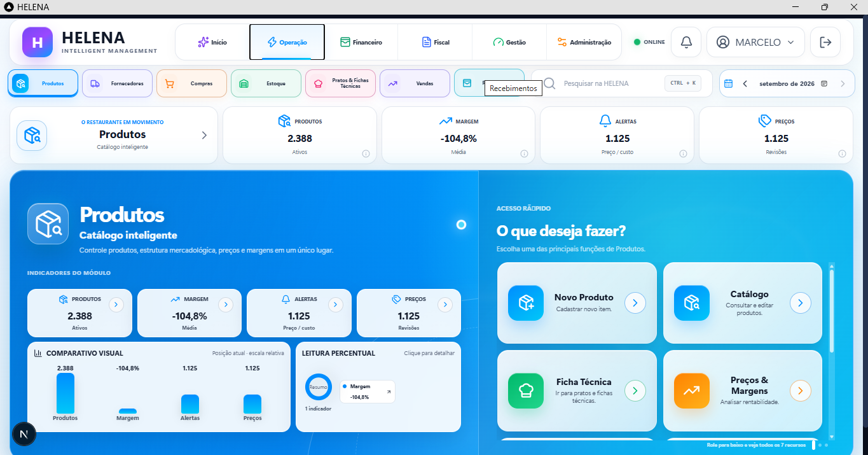Viewport: 868px width, 455px height.
Task: Go to the previous month
Action: point(745,83)
